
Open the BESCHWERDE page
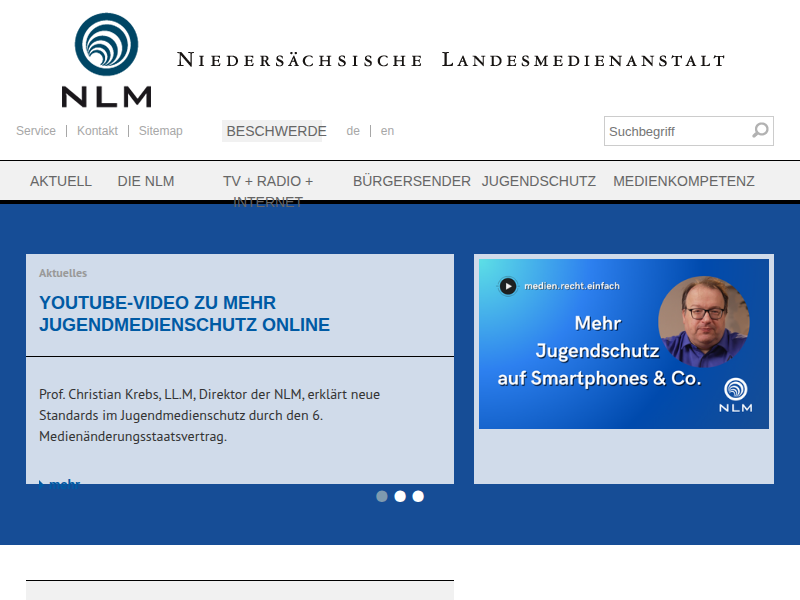[x=276, y=131]
